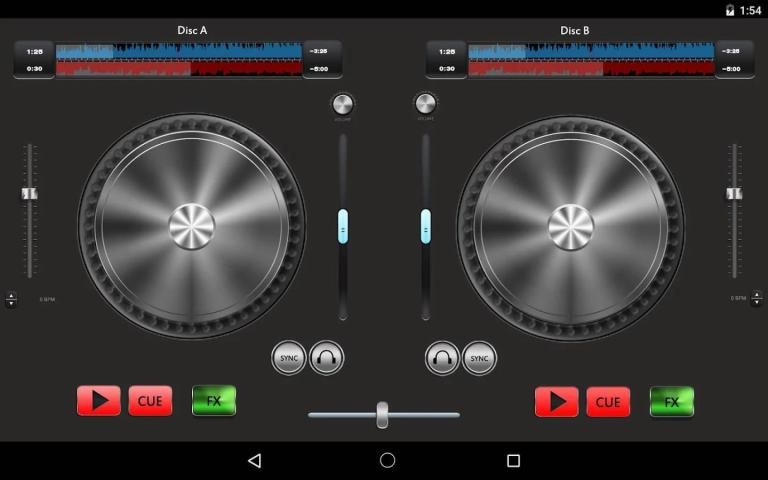The image size is (768, 480).
Task: Toggle SYNC for Disc A
Action: [289, 357]
